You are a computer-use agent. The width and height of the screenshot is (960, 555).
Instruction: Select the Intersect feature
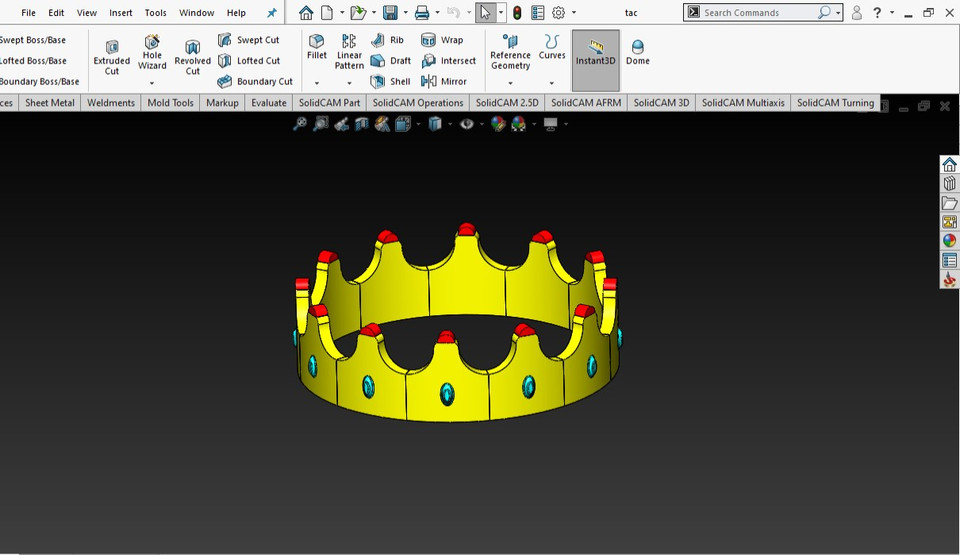coord(449,61)
